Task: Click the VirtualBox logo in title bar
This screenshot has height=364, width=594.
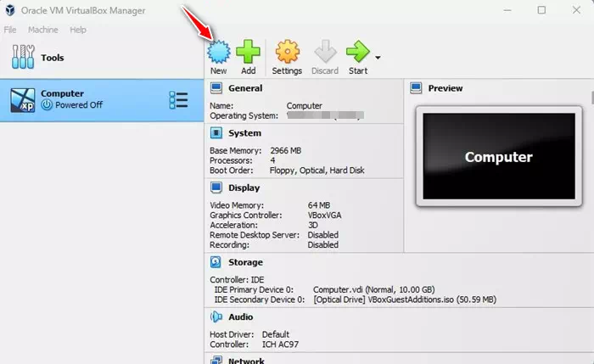Action: pos(10,10)
